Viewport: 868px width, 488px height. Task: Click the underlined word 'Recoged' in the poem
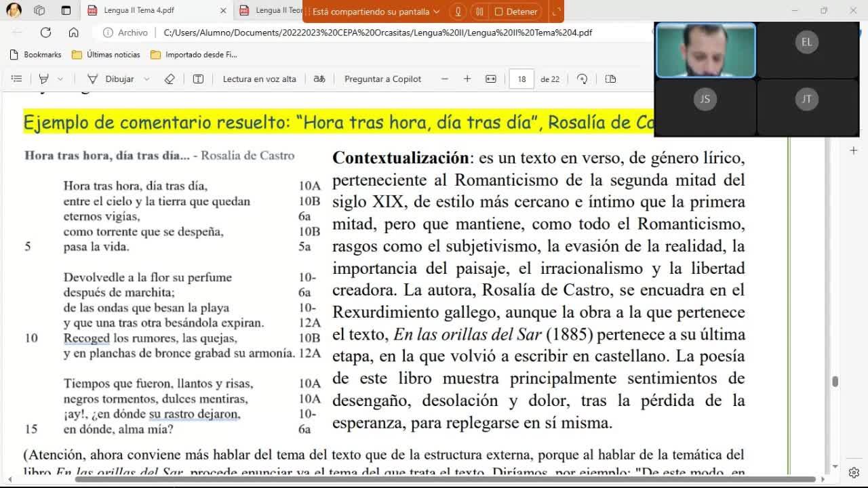(87, 338)
